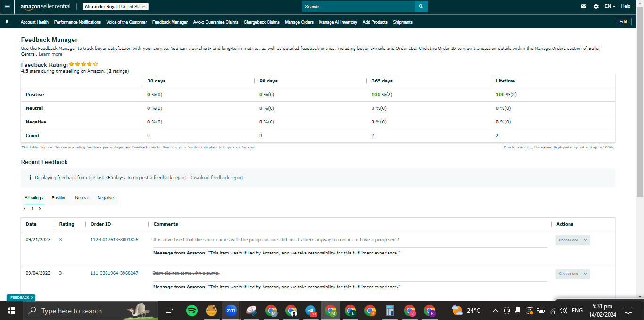Open Feedback Manager menu item
The width and height of the screenshot is (644, 320).
170,22
